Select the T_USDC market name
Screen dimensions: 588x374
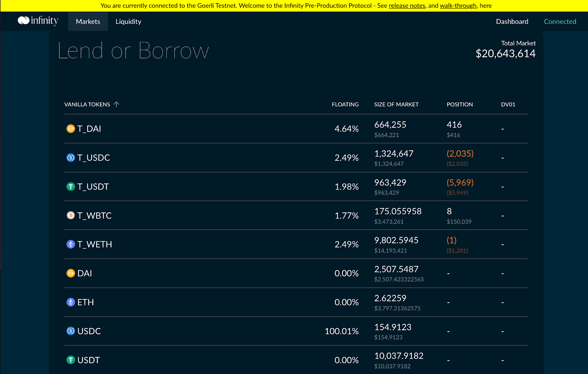(x=94, y=158)
